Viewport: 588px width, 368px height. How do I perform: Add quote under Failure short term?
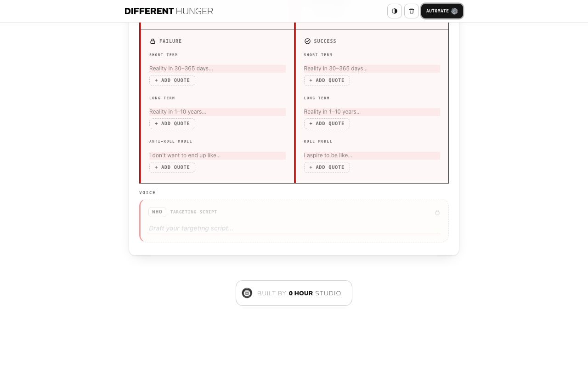pos(172,80)
